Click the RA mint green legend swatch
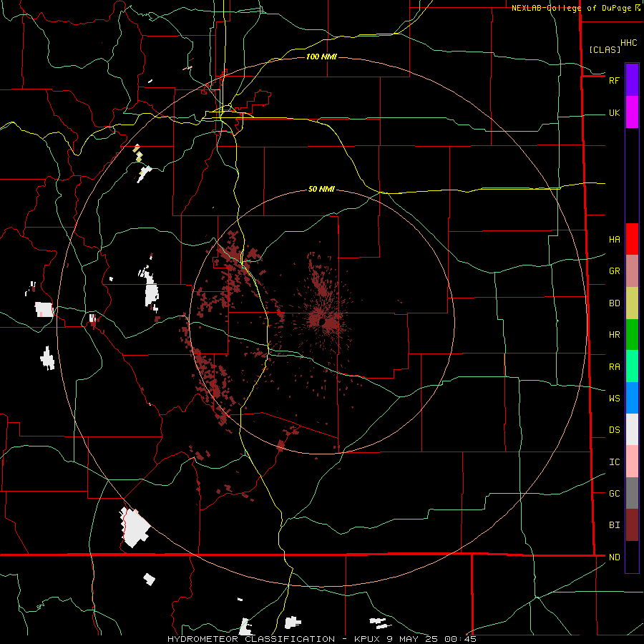 click(x=632, y=366)
